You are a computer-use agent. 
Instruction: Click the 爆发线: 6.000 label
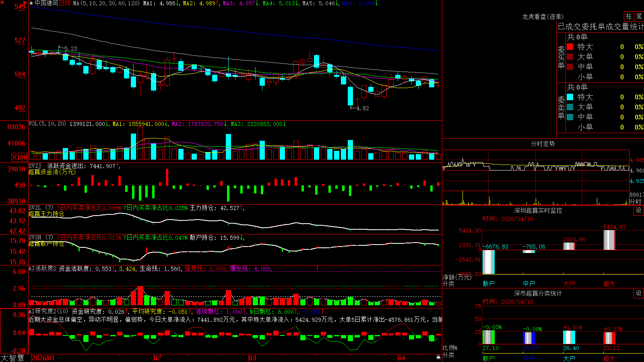point(251,268)
